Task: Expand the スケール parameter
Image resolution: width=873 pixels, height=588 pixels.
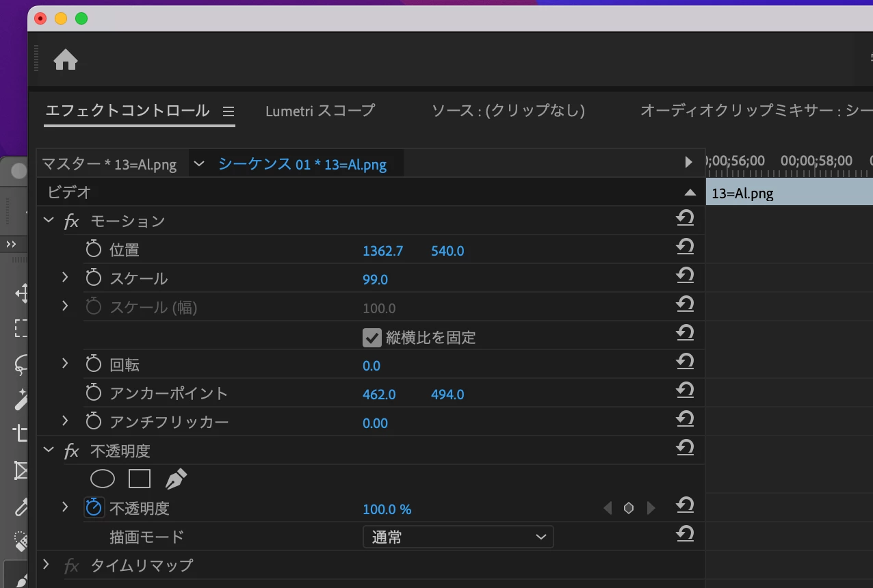Action: (65, 277)
